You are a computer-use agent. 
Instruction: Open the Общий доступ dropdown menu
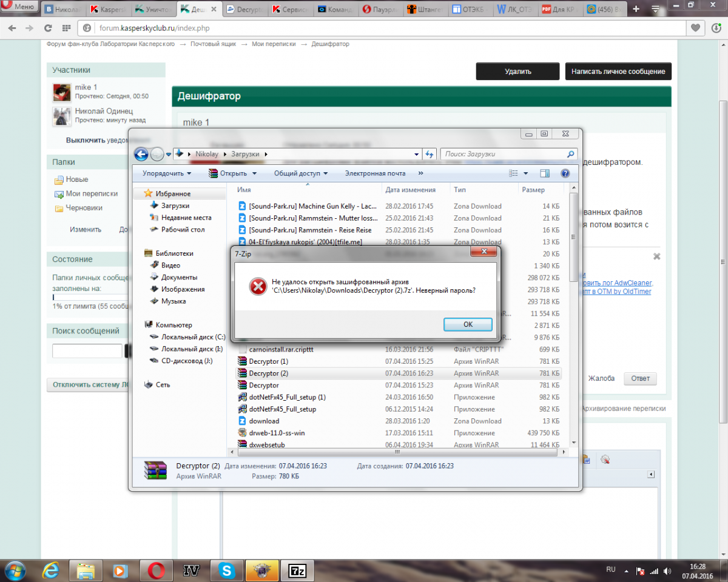[x=301, y=173]
